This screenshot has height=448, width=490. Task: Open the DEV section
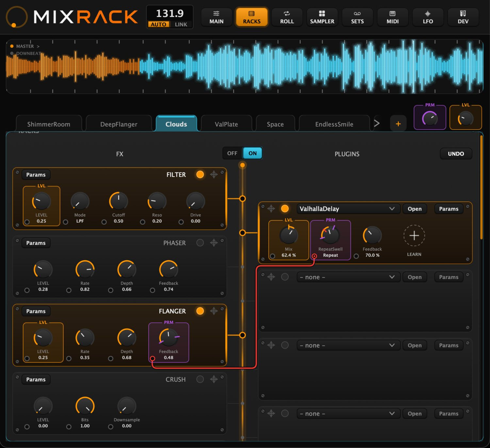(463, 17)
